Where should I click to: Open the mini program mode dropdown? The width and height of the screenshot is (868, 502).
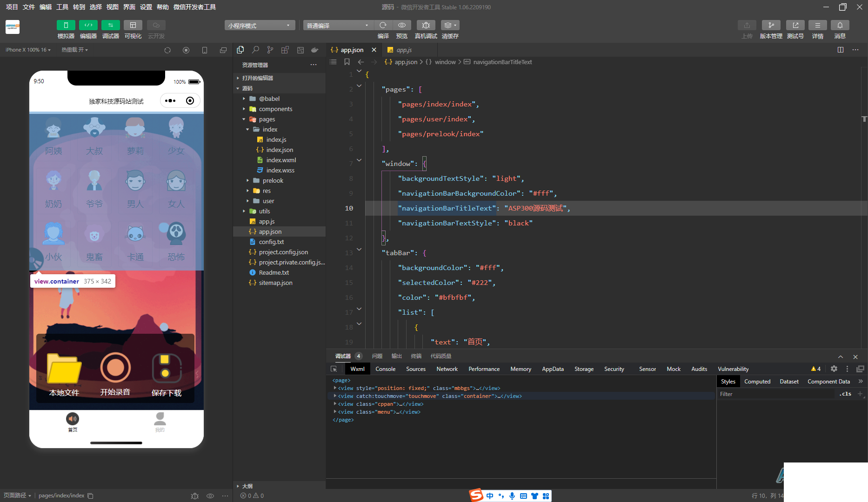260,25
